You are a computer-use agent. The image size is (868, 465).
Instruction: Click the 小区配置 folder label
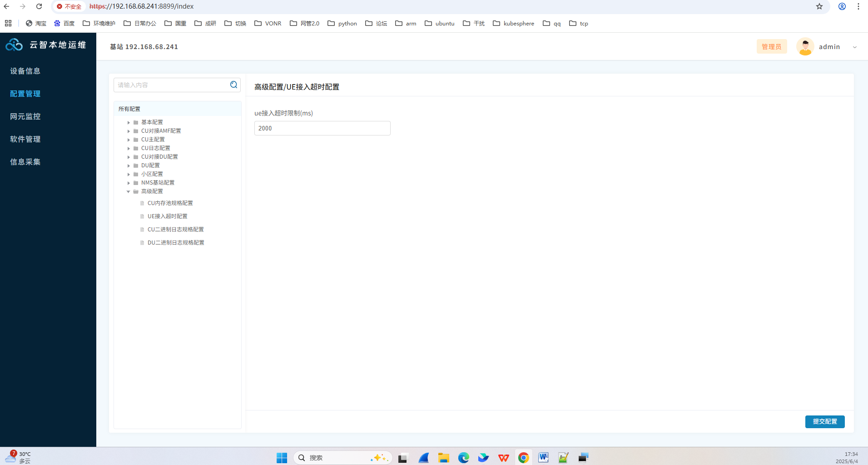152,174
